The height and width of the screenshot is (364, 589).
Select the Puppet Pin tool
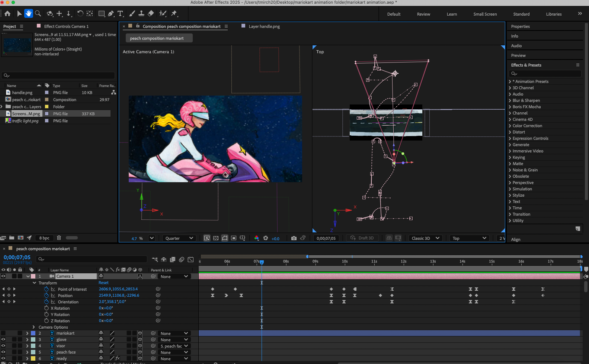point(174,14)
